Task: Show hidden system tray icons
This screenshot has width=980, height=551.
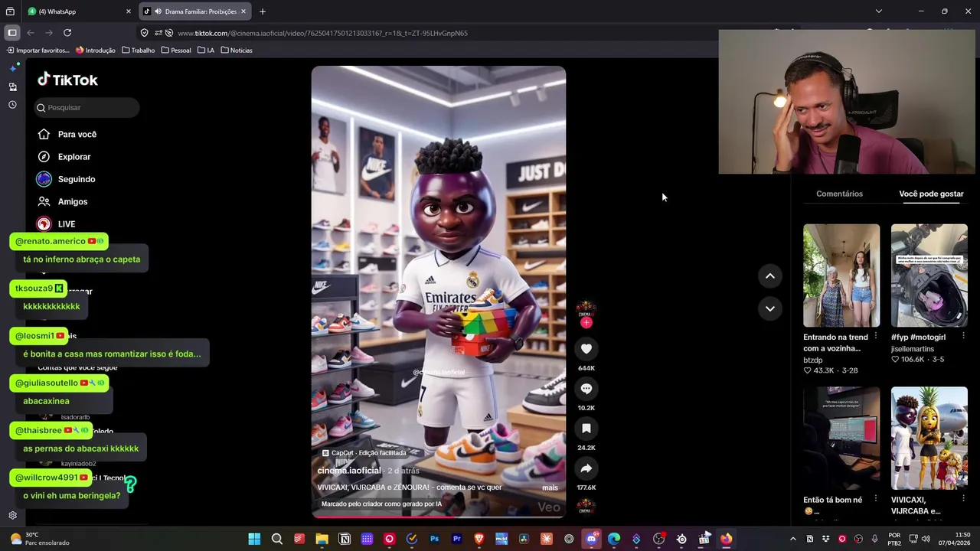Action: pyautogui.click(x=792, y=539)
